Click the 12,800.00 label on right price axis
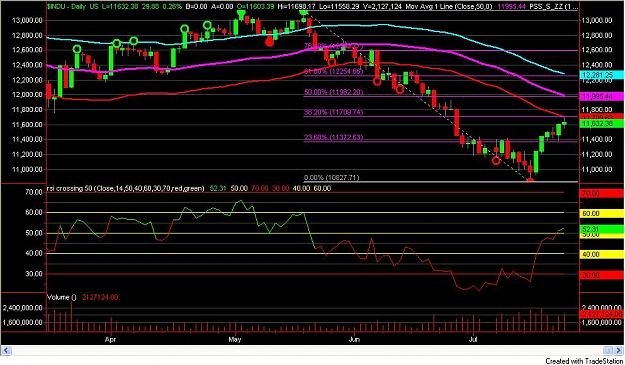Screen dimensions: 625x365 597,35
